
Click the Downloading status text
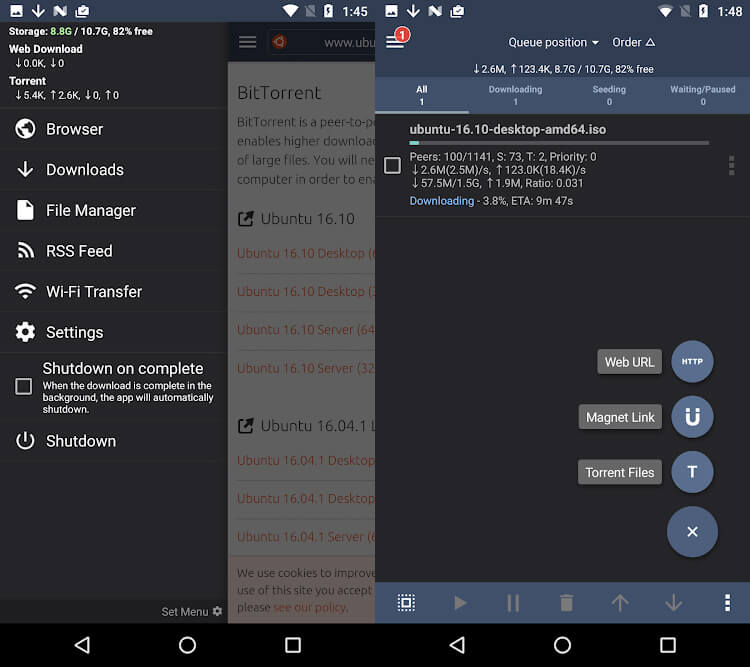click(x=441, y=201)
